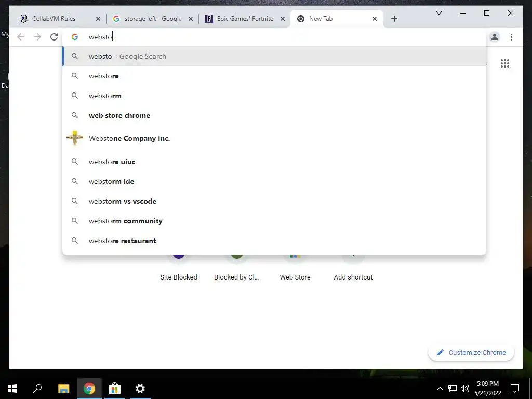The image size is (532, 399).
Task: Click the search icon beside 'webstore restaurant'
Action: [75, 241]
